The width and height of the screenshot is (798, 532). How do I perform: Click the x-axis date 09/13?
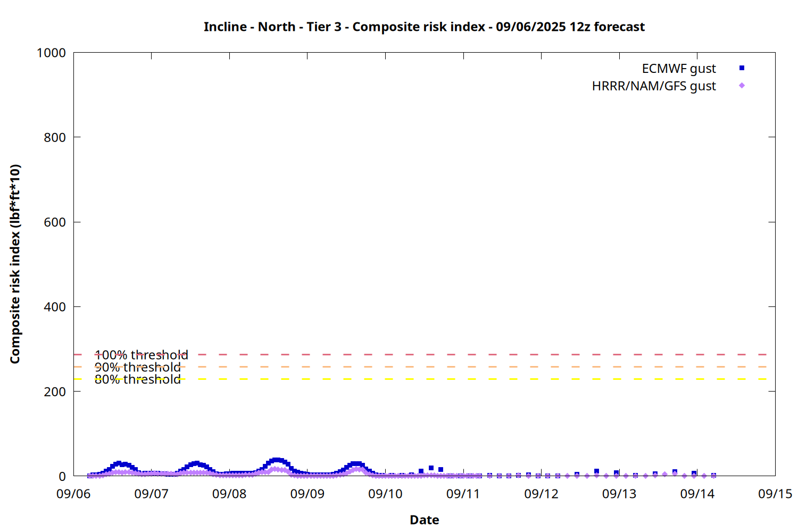[619, 494]
